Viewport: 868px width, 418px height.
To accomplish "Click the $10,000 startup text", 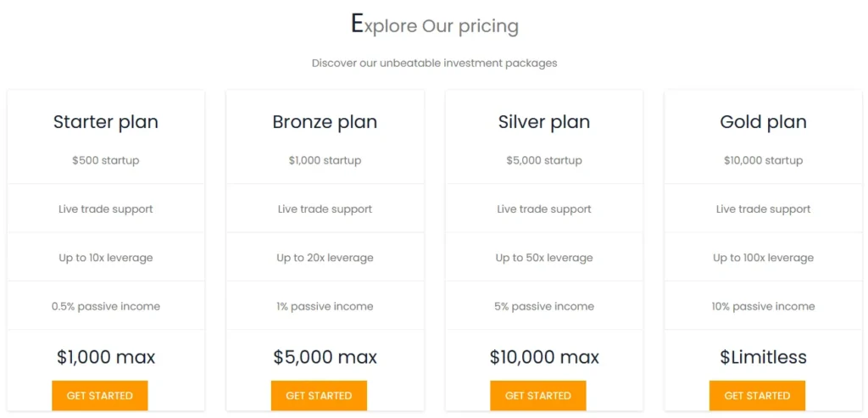I will click(x=764, y=160).
